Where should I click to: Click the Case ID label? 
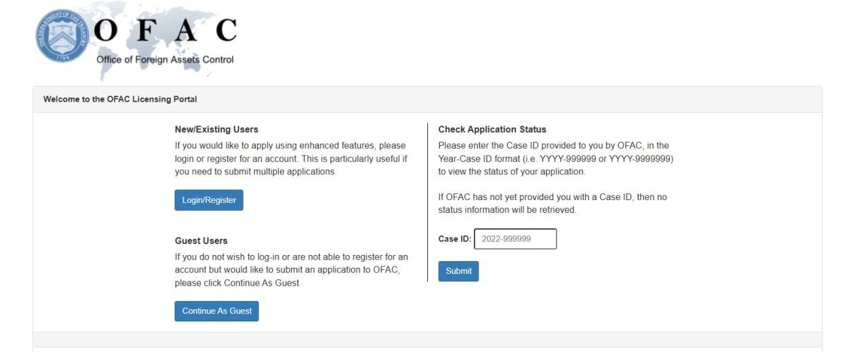coord(454,239)
